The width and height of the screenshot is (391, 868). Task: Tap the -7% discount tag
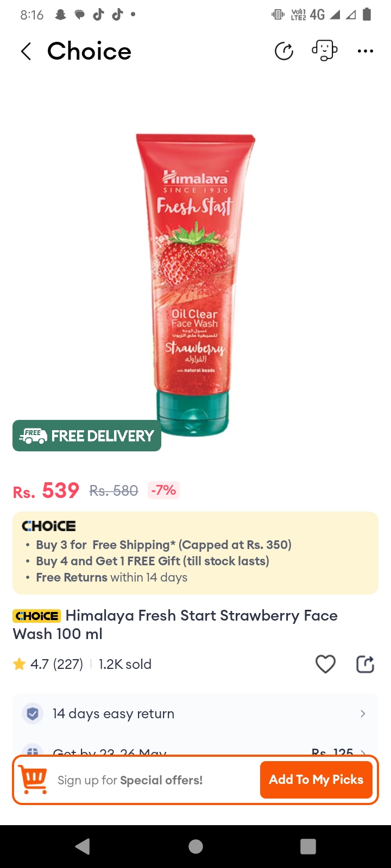pyautogui.click(x=163, y=490)
